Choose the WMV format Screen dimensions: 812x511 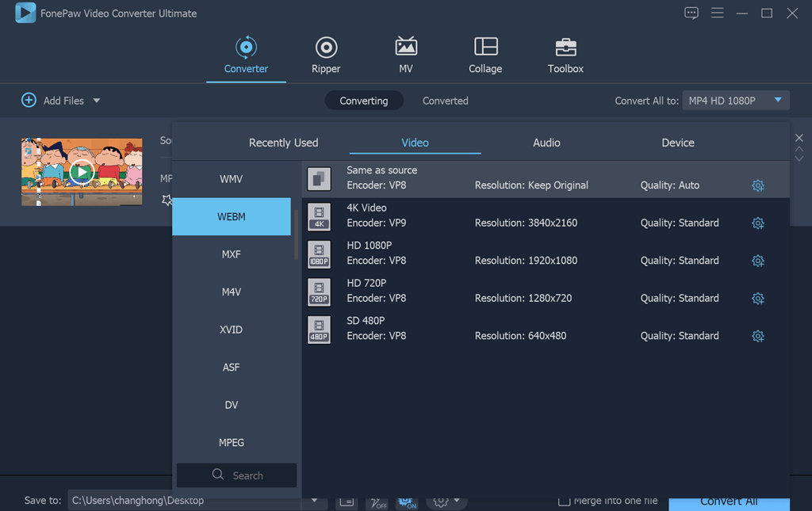tap(231, 179)
